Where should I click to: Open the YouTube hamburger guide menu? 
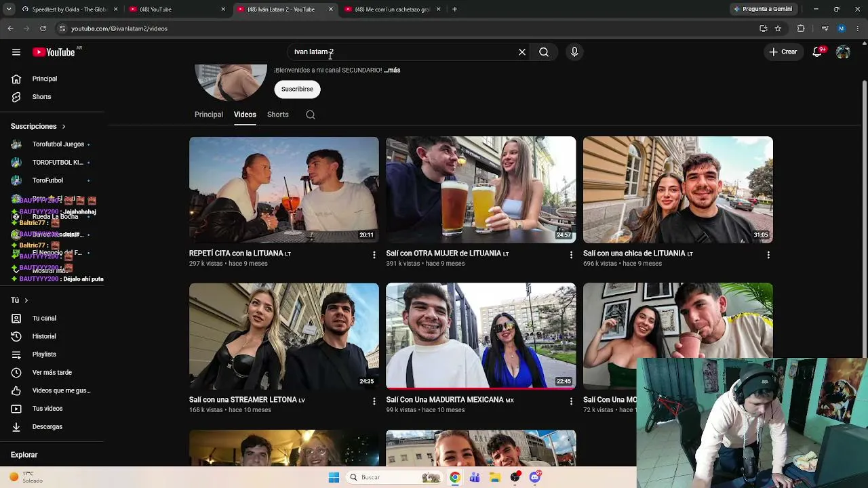tap(16, 52)
